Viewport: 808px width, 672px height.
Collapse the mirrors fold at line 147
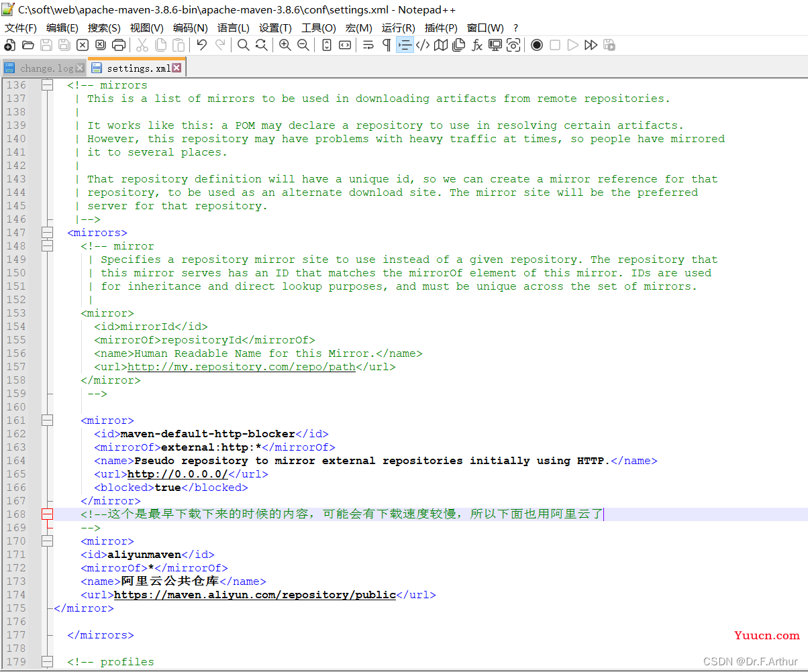point(47,233)
